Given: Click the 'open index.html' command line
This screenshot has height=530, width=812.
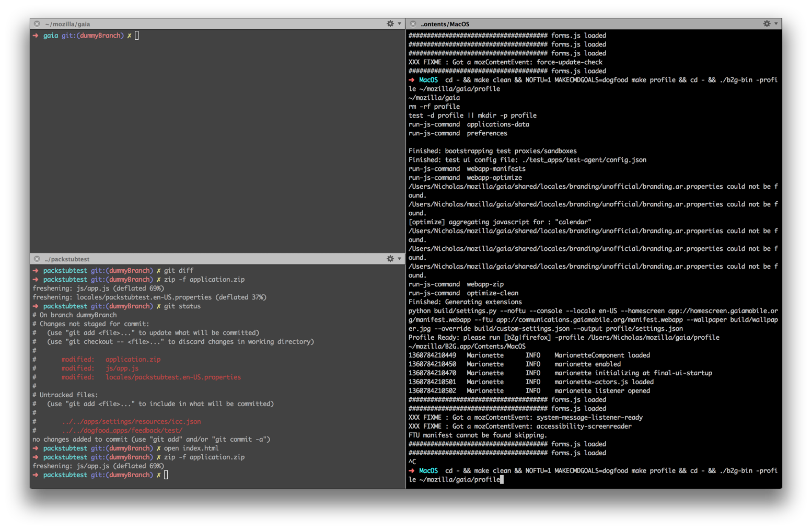Looking at the screenshot, I should 125,448.
